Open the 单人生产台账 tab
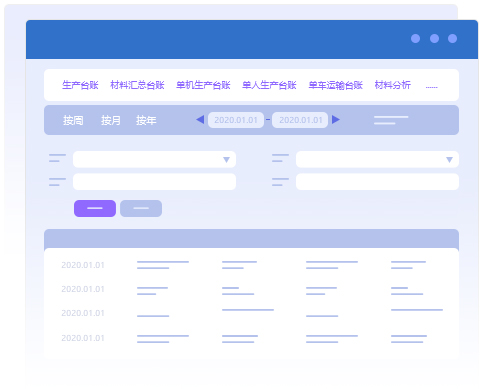The image size is (480, 389). point(269,85)
